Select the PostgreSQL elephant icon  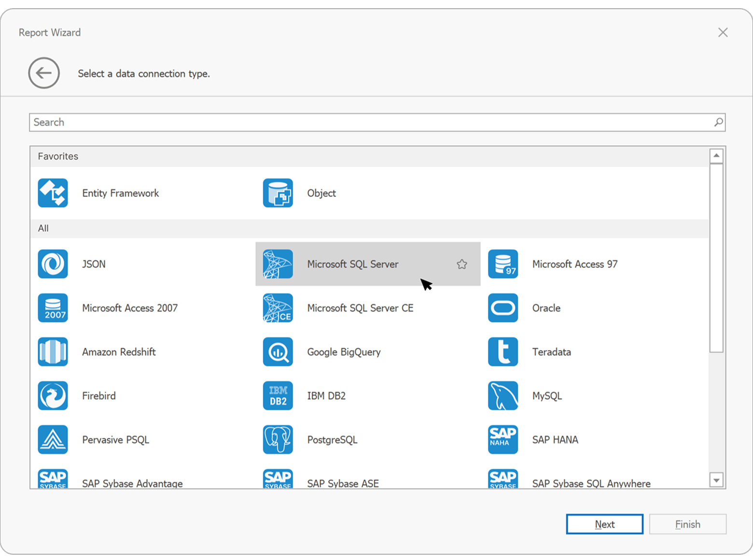278,440
